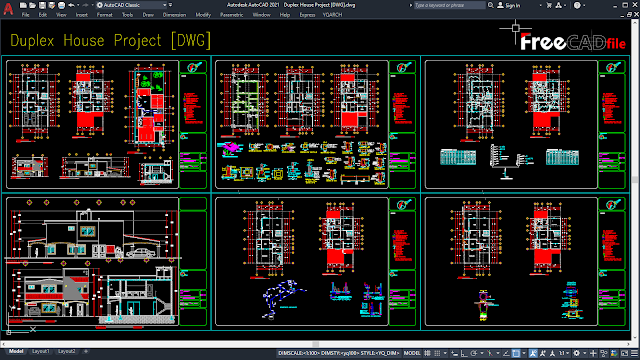Expand the quick access toolbar customize arrow

tap(171, 5)
